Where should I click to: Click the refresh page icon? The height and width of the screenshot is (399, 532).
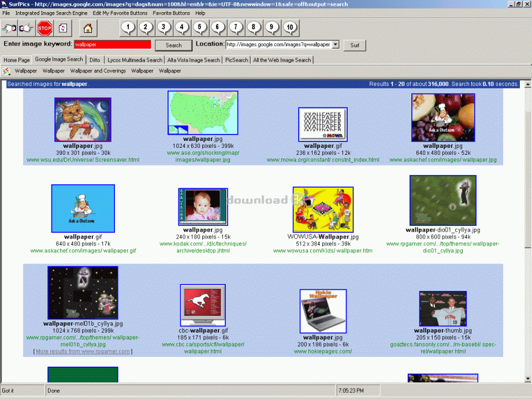pos(63,28)
